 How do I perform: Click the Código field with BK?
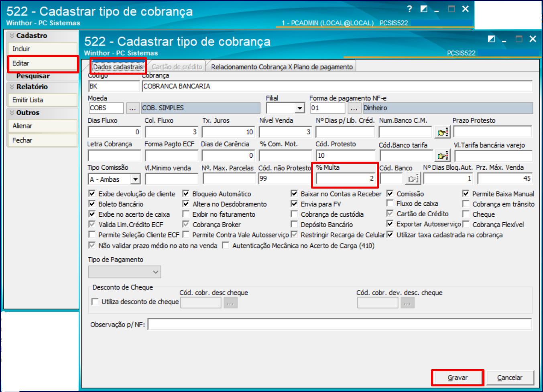(x=114, y=86)
